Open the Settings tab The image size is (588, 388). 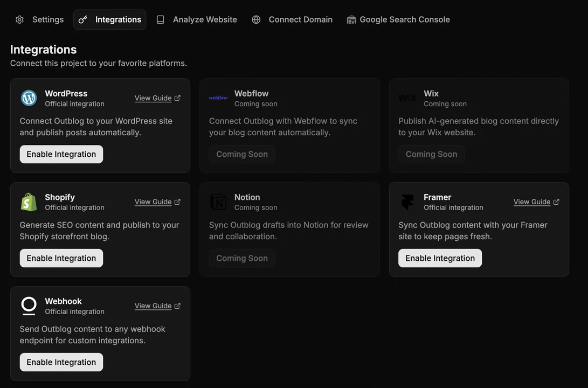(x=39, y=19)
